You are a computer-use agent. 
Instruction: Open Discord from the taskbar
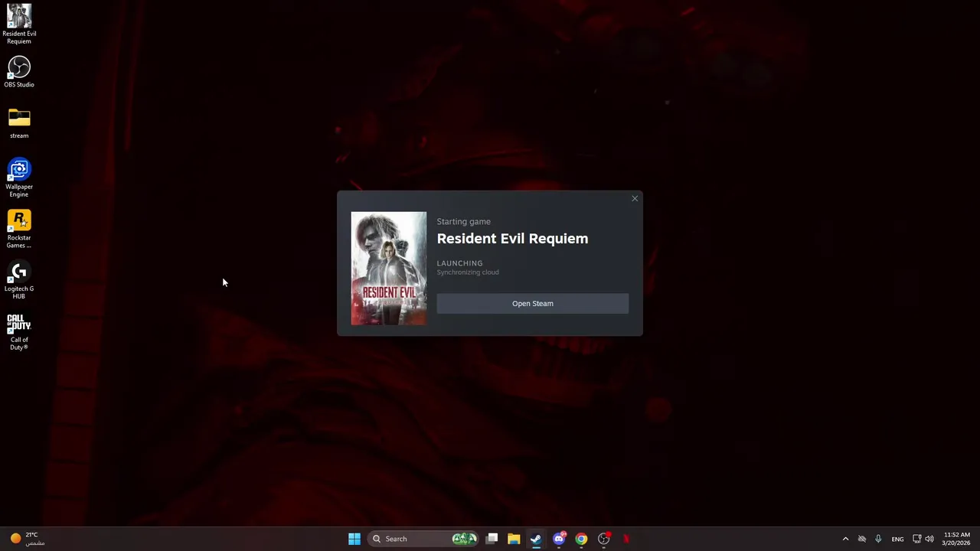[559, 539]
